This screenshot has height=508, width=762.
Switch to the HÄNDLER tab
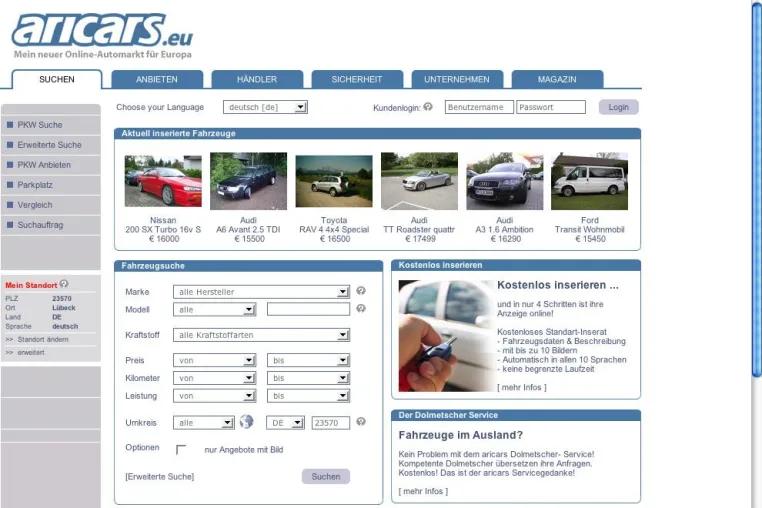coord(257,79)
